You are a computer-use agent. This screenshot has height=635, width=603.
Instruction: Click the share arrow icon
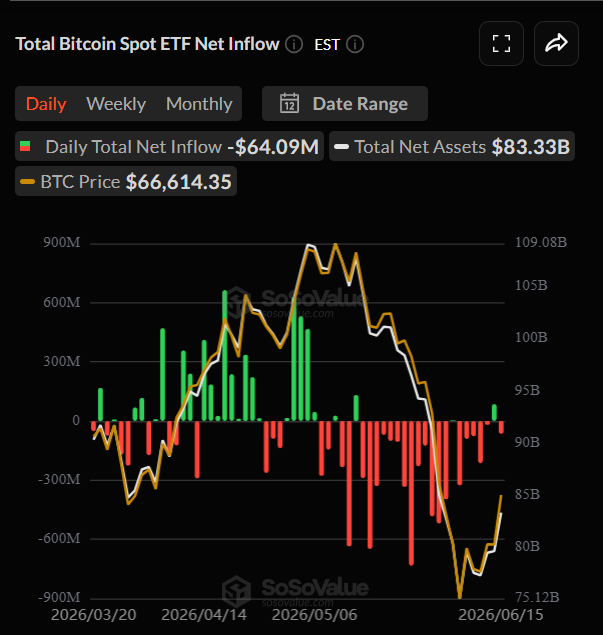[556, 43]
